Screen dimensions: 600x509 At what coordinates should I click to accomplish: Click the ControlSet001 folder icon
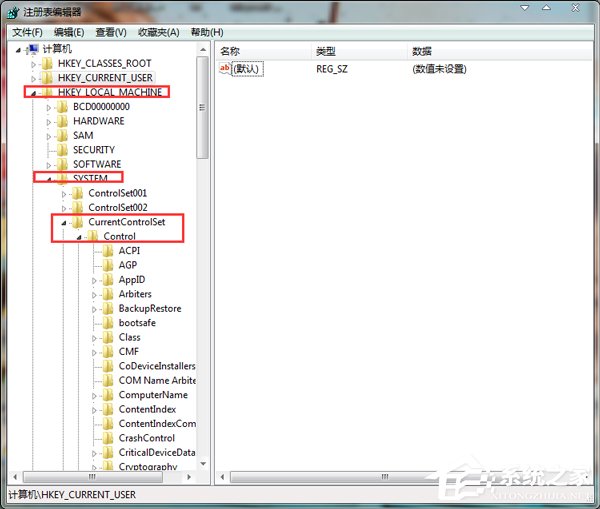click(77, 193)
